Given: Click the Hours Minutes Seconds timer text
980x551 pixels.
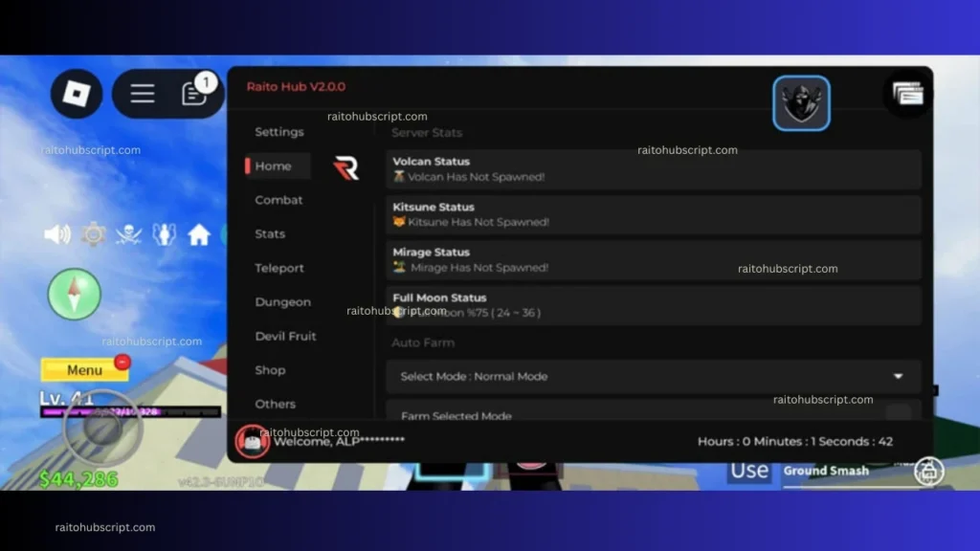Looking at the screenshot, I should pos(795,441).
